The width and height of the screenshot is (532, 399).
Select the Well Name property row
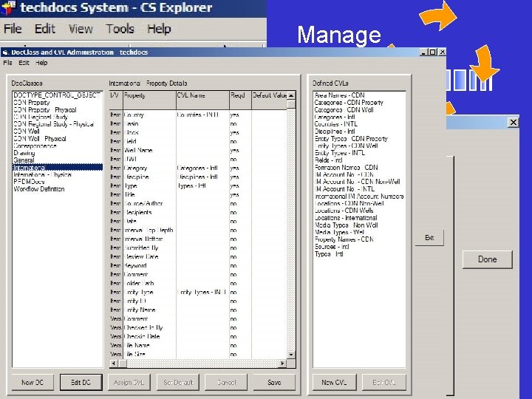pos(198,150)
